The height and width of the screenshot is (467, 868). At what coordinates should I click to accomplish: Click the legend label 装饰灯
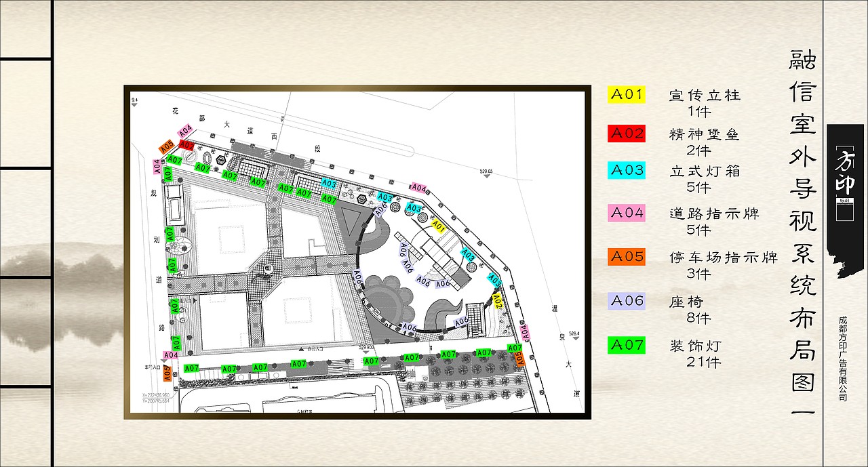(x=696, y=346)
